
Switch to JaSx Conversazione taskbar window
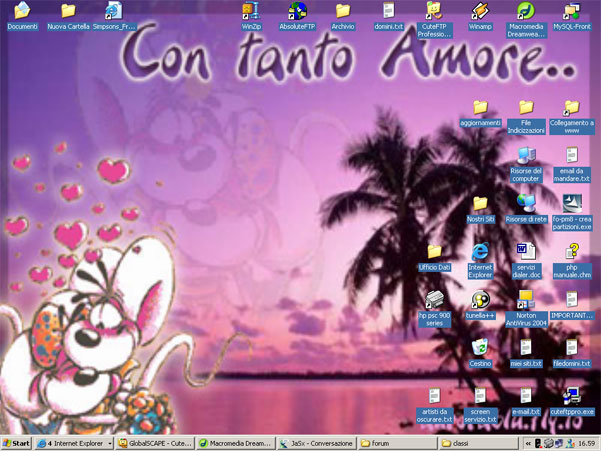[317, 443]
